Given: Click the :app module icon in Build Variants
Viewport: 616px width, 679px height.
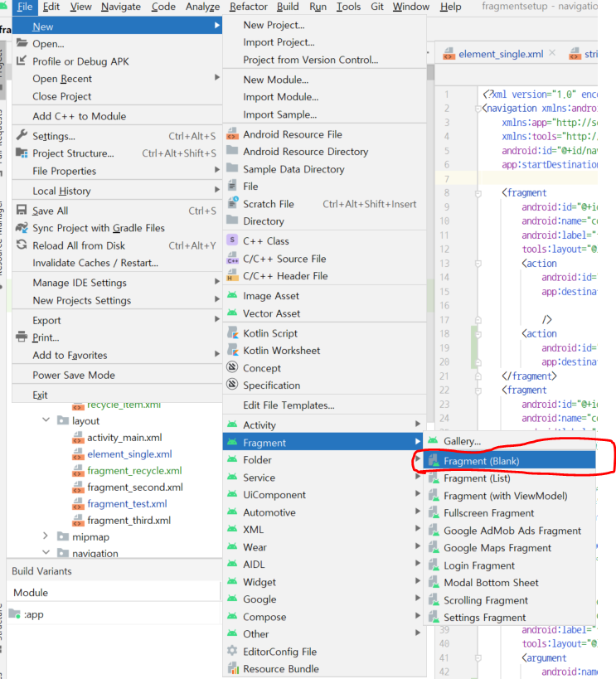Looking at the screenshot, I should 15,614.
